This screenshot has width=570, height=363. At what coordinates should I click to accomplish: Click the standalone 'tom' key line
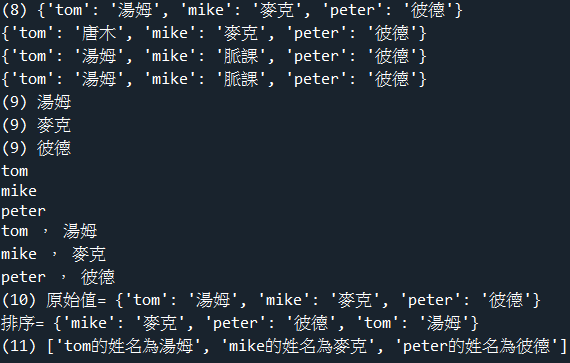[x=15, y=171]
